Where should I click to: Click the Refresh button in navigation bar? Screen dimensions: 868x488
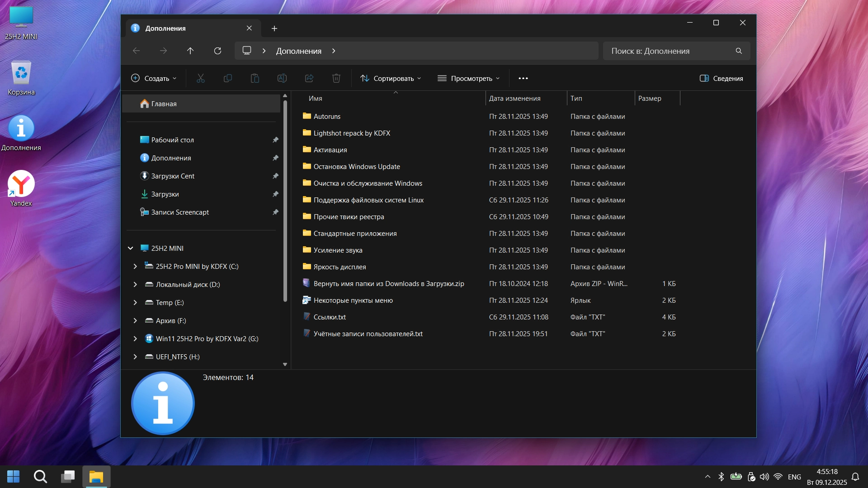[217, 51]
